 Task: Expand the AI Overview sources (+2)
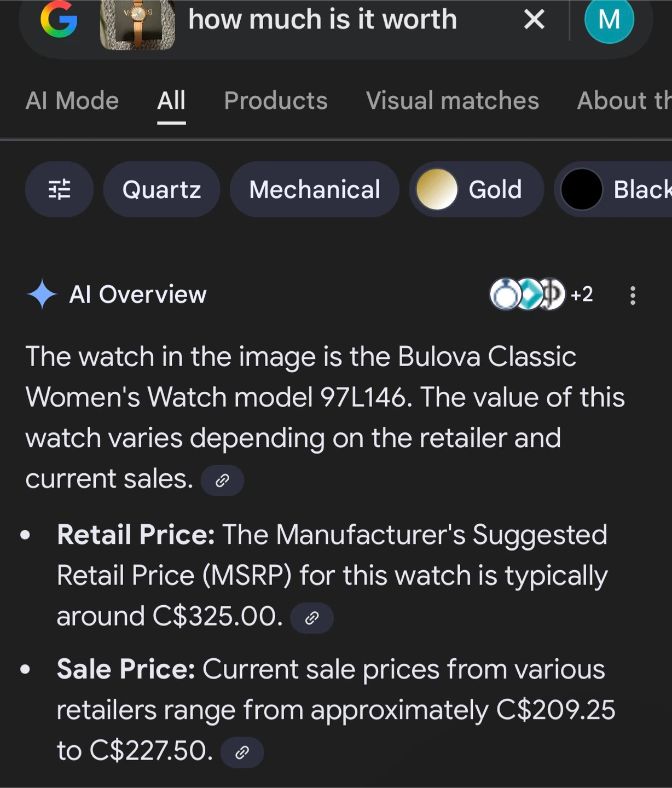point(541,294)
